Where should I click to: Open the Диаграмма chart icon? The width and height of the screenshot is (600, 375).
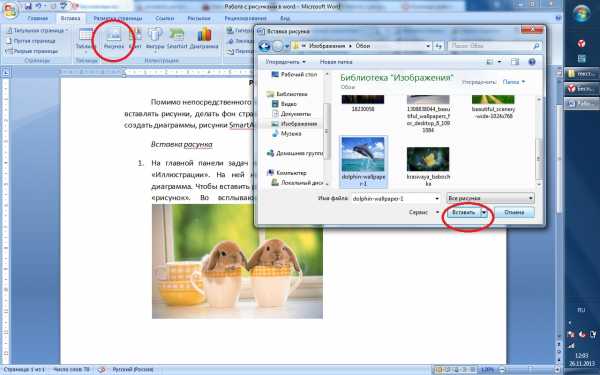tap(204, 38)
